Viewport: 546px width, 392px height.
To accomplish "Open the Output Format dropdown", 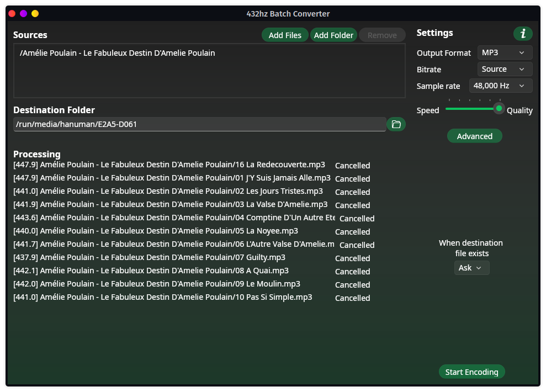I will (x=504, y=52).
